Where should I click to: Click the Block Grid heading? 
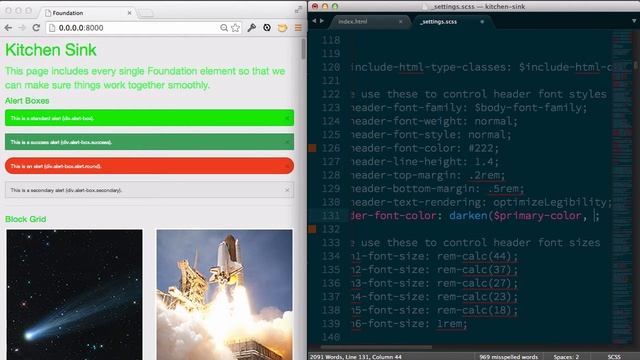25,219
